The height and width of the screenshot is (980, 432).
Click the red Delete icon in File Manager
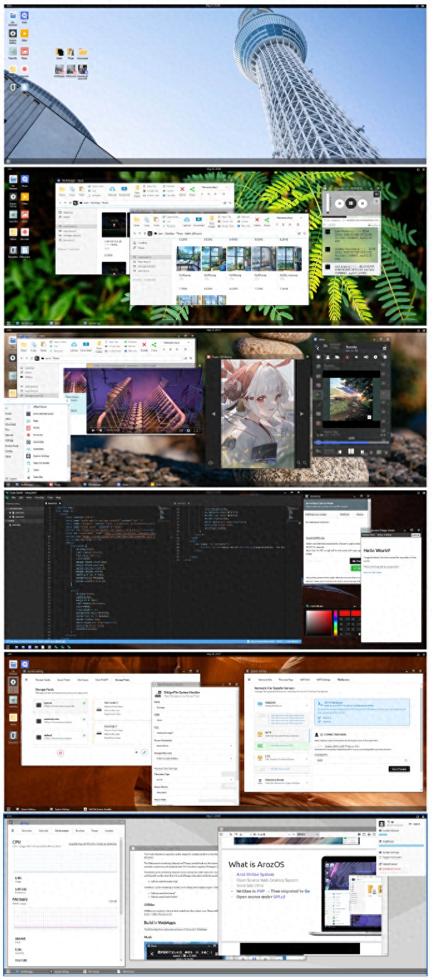tap(182, 189)
